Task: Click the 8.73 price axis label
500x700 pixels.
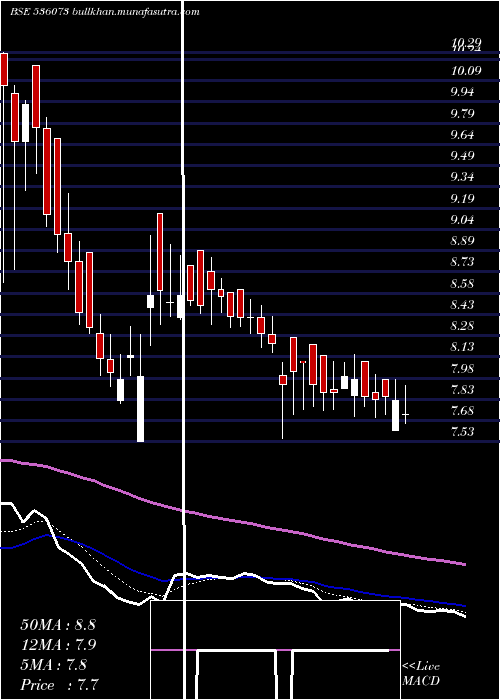Action: click(462, 262)
